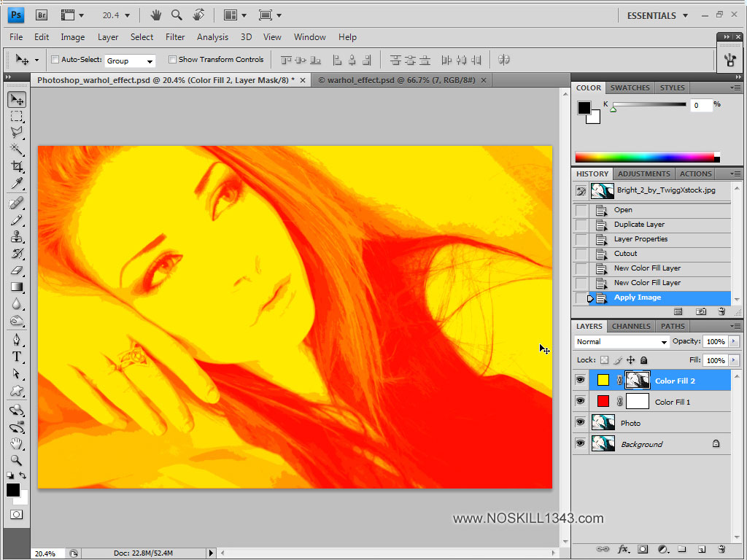
Task: Open the ESSENTIALS workspace dropdown
Action: tap(657, 16)
